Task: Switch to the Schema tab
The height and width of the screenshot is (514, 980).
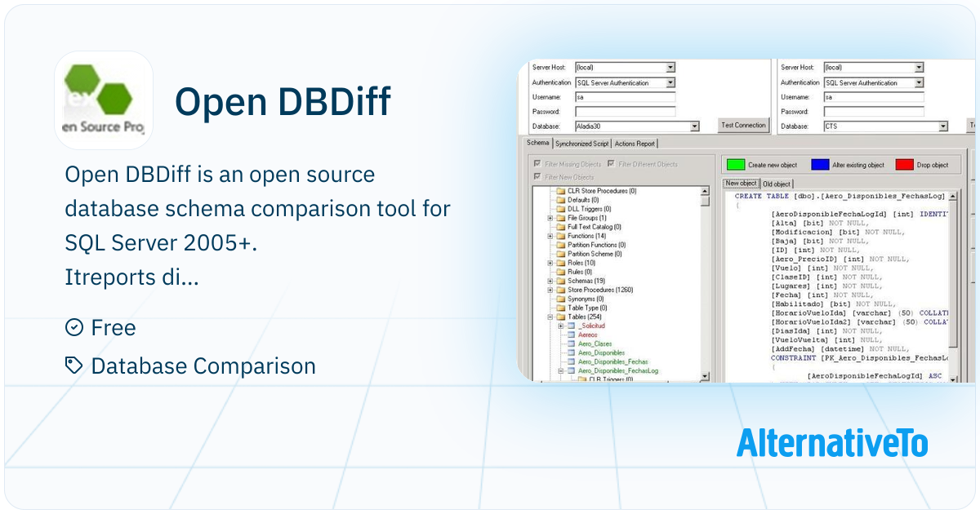Action: coord(537,143)
